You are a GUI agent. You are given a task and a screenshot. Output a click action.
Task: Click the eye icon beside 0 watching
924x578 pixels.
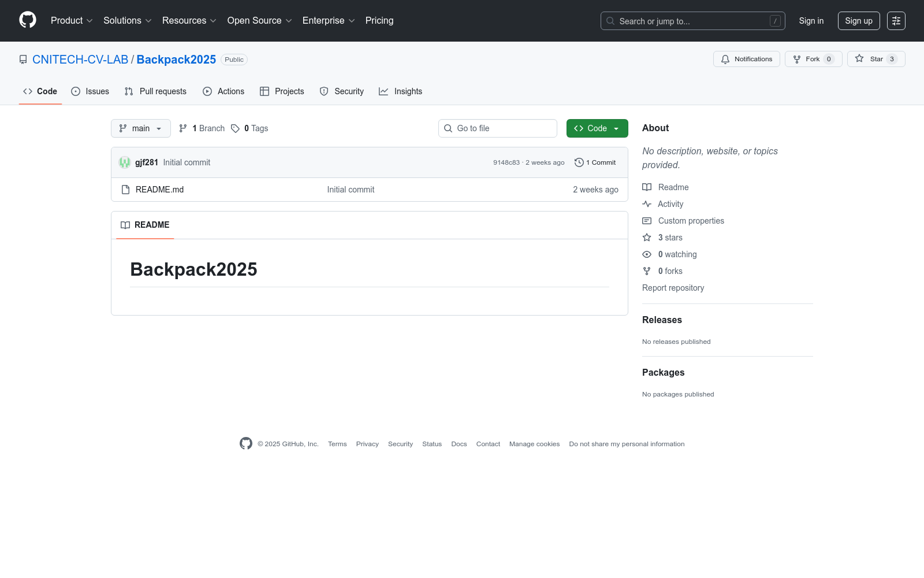[x=647, y=254]
